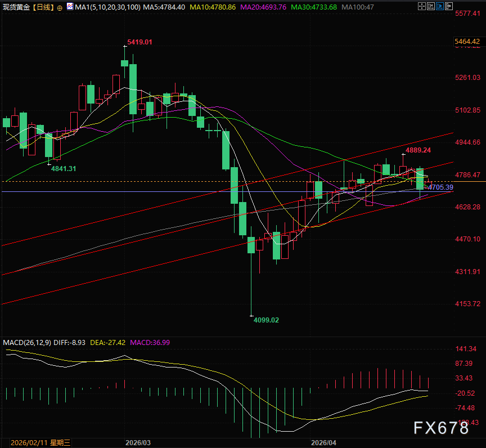Click the current price tag 4705.39
The height and width of the screenshot is (448, 486).
tap(440, 187)
